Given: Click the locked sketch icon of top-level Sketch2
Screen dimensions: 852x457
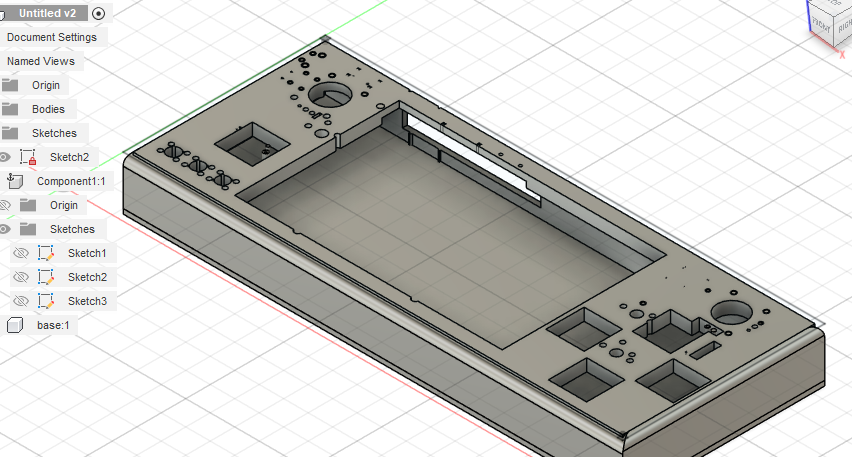Looking at the screenshot, I should (28, 157).
